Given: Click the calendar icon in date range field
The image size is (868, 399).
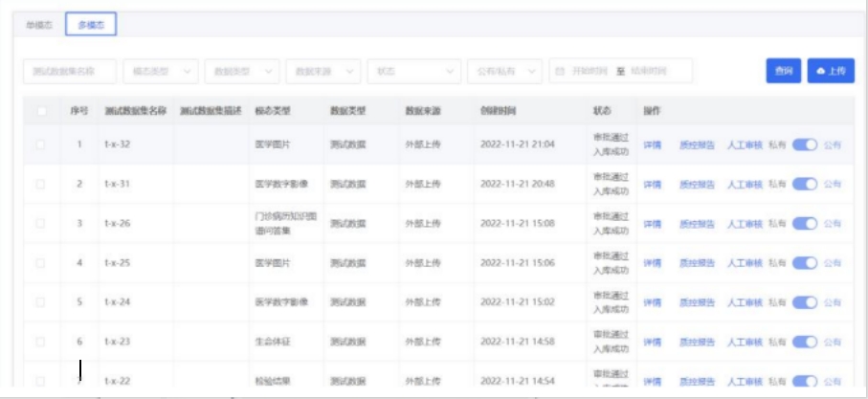Looking at the screenshot, I should point(560,71).
